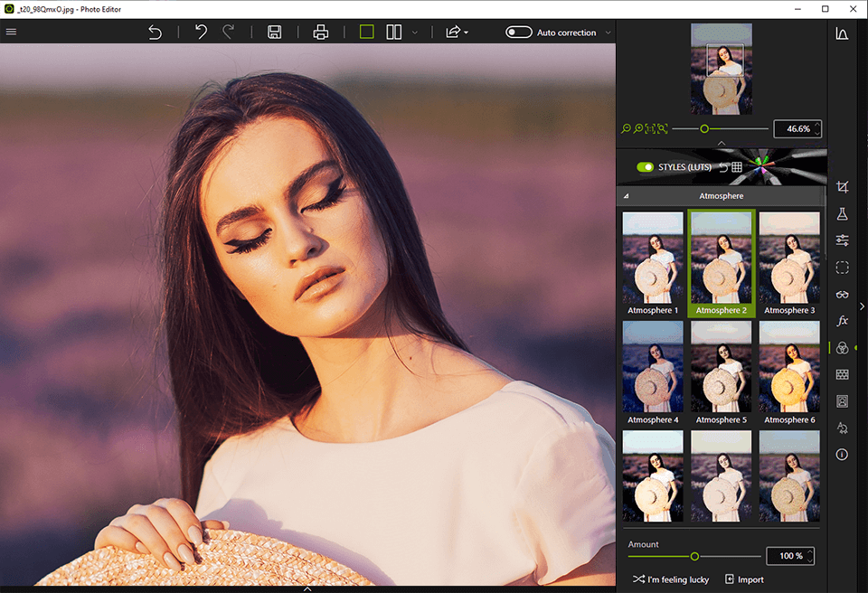Open the image info panel

click(842, 455)
